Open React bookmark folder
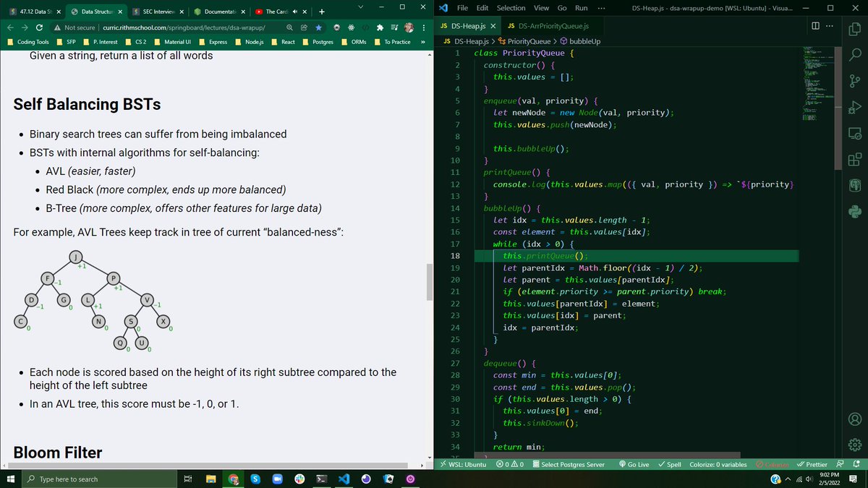Image resolution: width=868 pixels, height=488 pixels. coord(283,42)
